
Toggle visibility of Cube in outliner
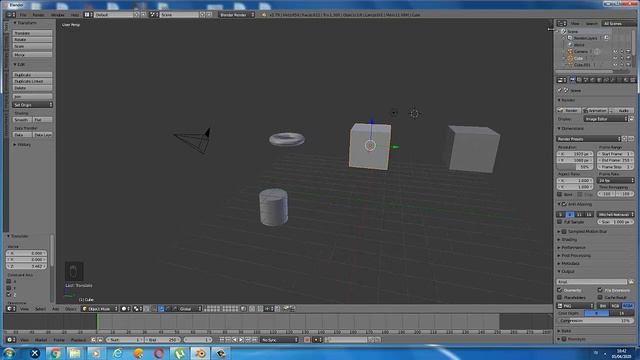click(x=615, y=58)
